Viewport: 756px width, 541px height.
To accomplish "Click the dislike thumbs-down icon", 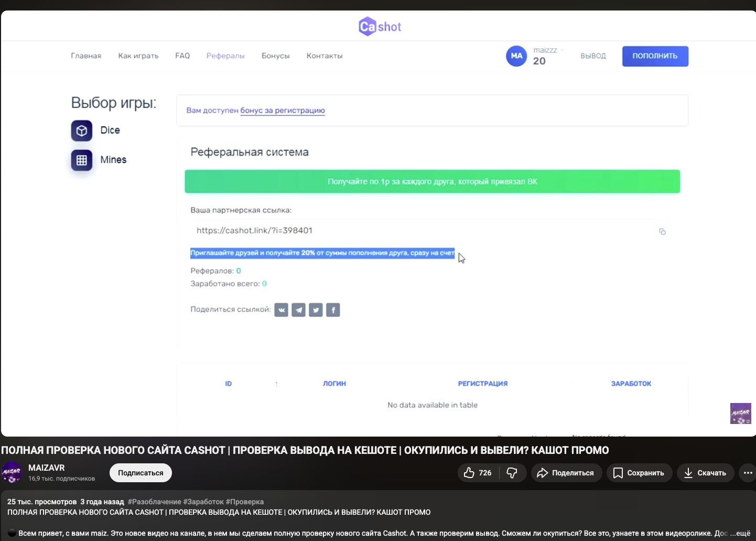I will click(x=512, y=473).
